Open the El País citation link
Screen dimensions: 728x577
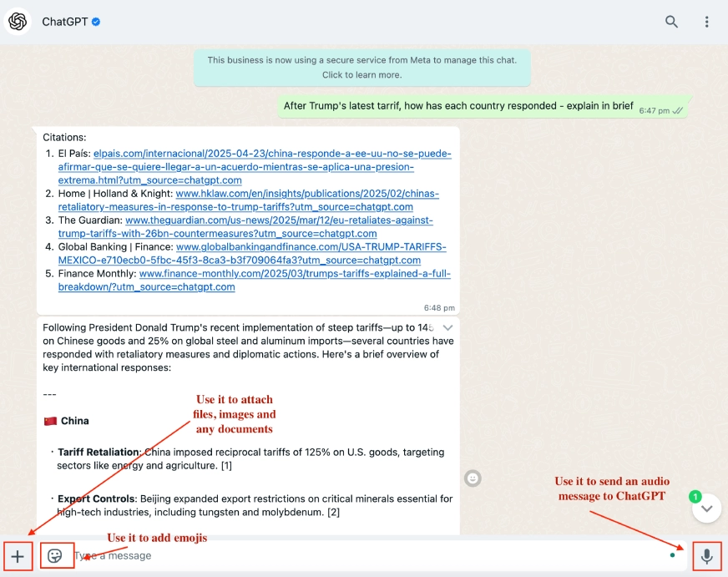click(x=255, y=167)
